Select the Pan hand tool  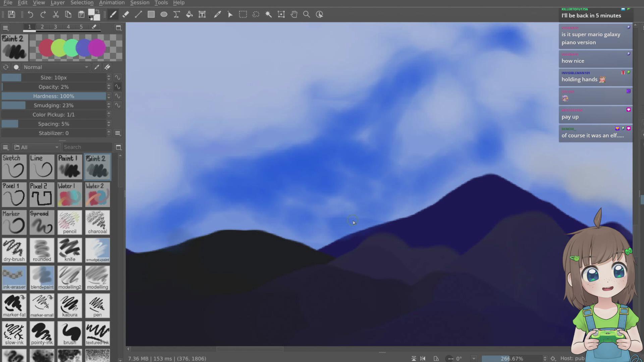(294, 14)
